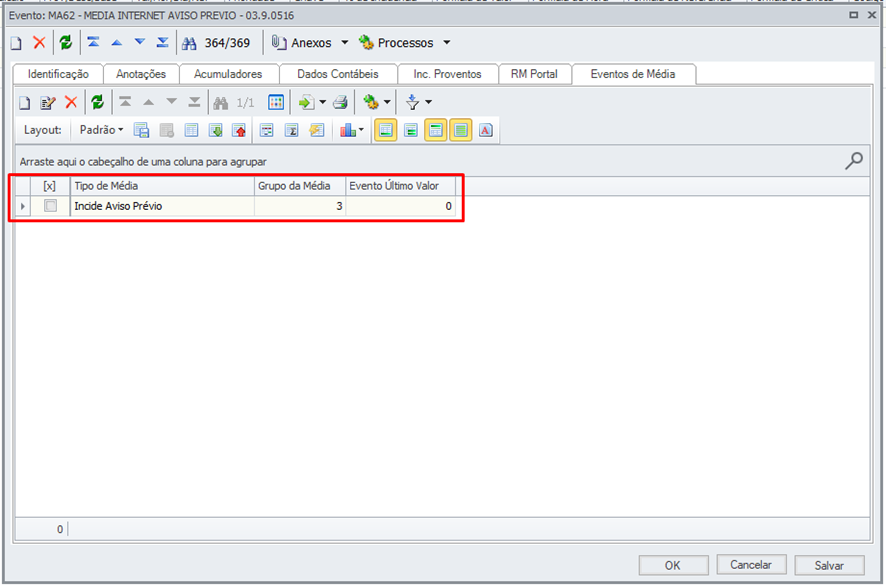The height and width of the screenshot is (586, 886).
Task: Click the inner toolbar last record arrow
Action: click(194, 102)
